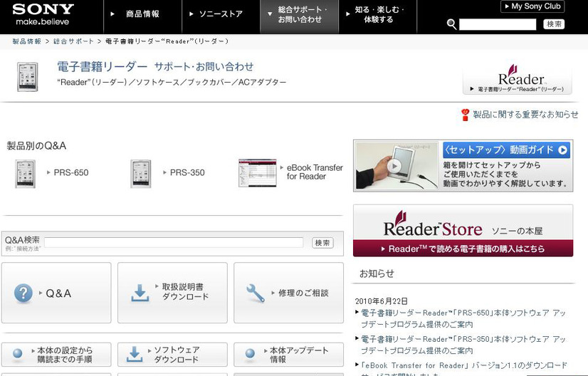The width and height of the screenshot is (588, 376).
Task: Click the wrench repair icon
Action: click(x=256, y=293)
